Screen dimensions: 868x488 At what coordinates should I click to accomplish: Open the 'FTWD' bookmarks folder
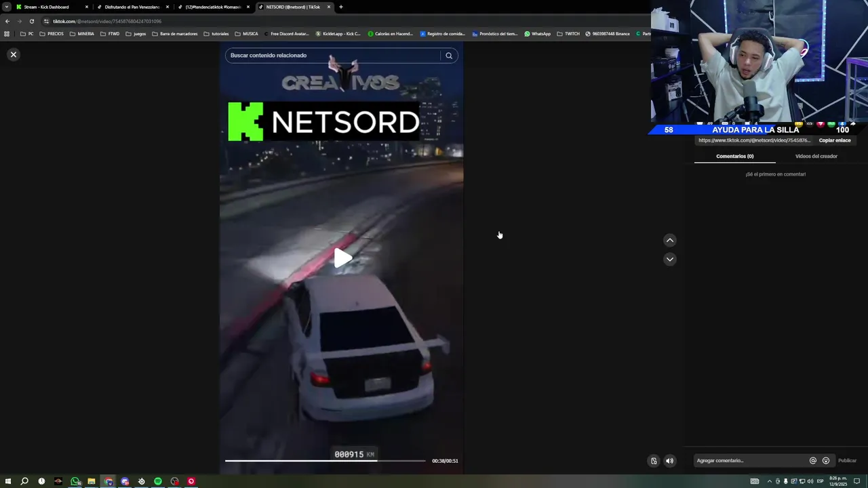(109, 34)
